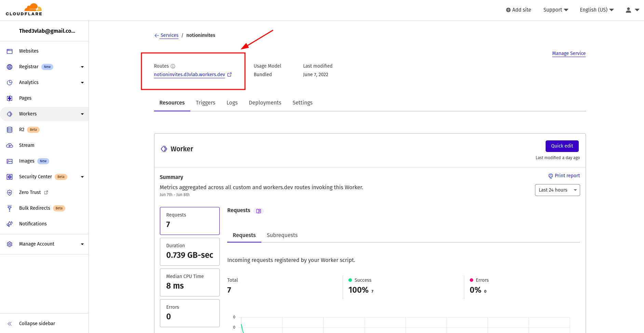This screenshot has height=333, width=644.
Task: Click the Zero Trust external link icon
Action: click(46, 193)
